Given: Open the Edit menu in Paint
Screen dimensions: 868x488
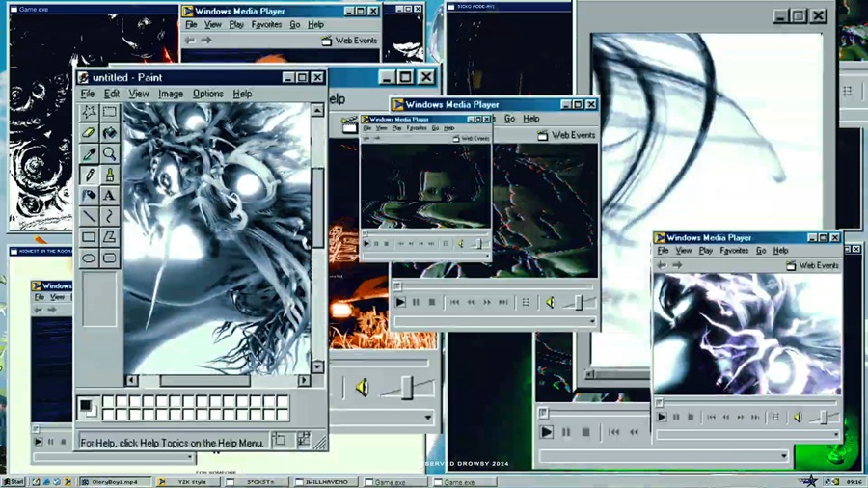Looking at the screenshot, I should (x=111, y=94).
